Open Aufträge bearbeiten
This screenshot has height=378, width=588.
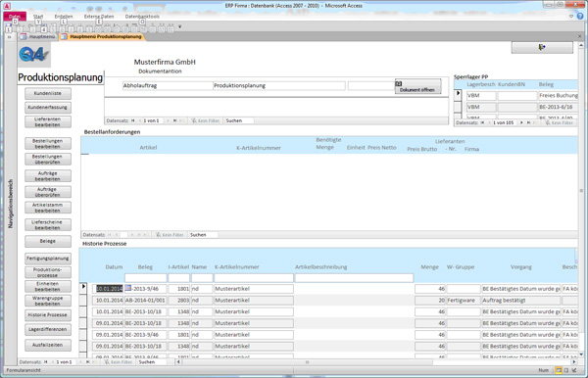(48, 176)
